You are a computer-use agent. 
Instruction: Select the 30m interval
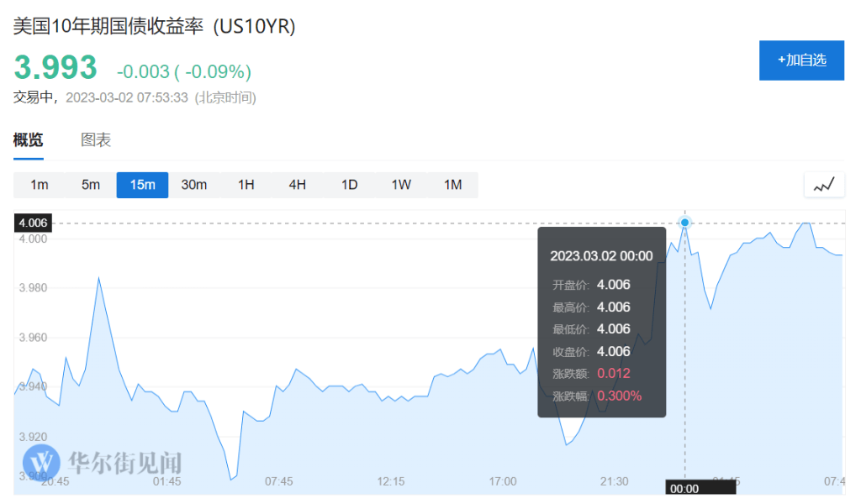click(x=194, y=185)
